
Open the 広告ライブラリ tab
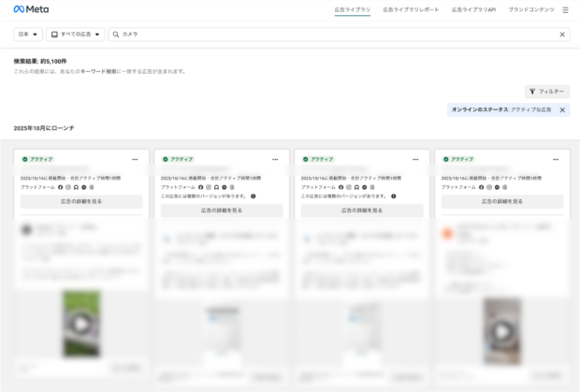point(352,9)
